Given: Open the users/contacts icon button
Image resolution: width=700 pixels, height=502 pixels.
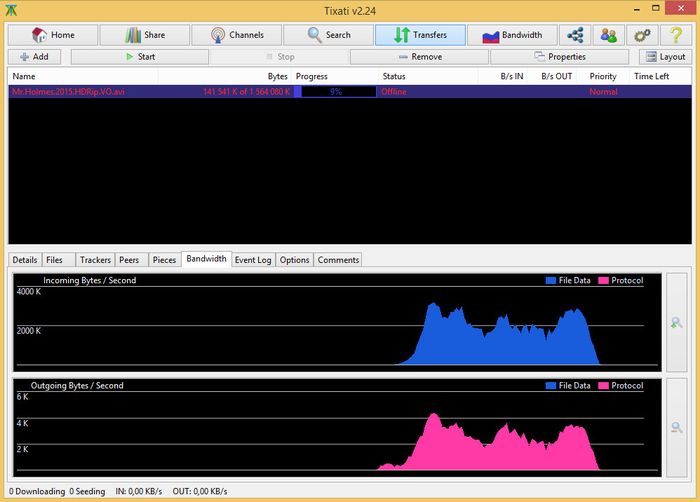Looking at the screenshot, I should (x=607, y=35).
